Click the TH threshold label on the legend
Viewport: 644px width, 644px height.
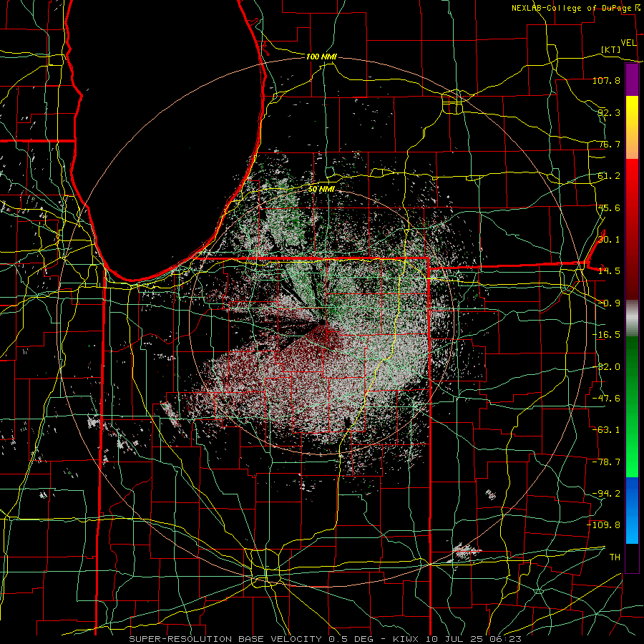[615, 557]
